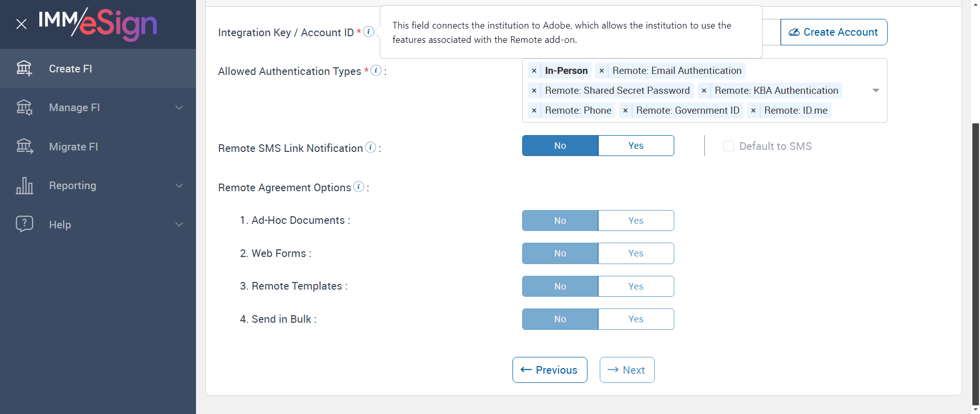
Task: Go to the Next step
Action: pos(627,370)
